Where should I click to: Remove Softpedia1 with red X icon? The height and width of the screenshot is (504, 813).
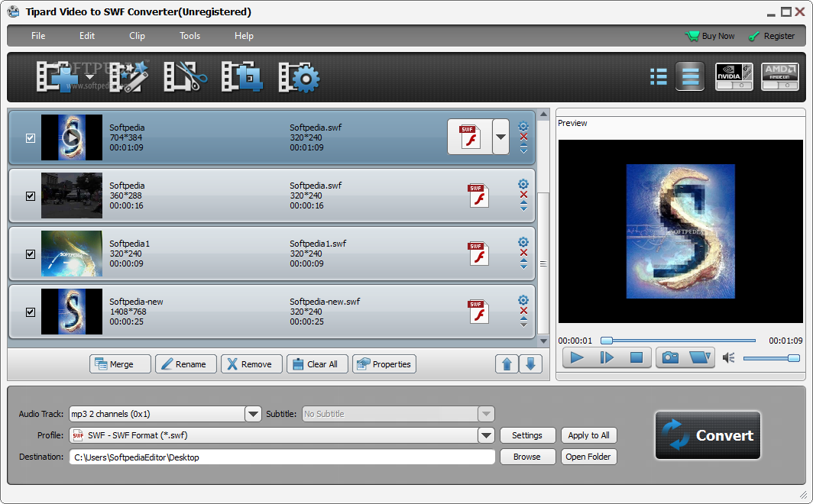pos(523,253)
